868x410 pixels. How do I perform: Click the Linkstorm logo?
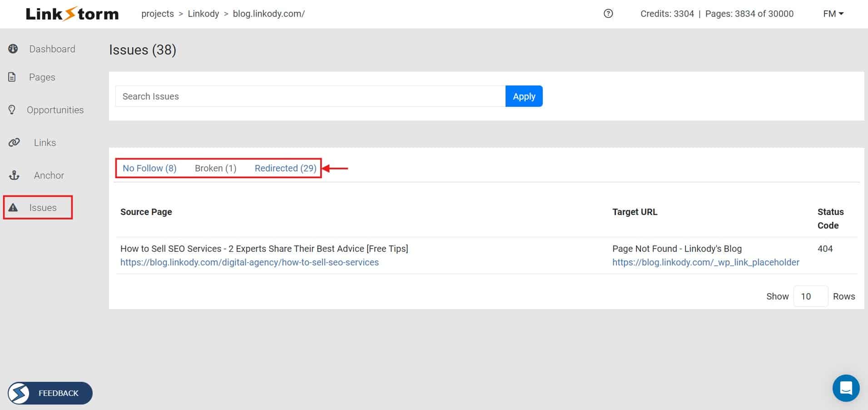pyautogui.click(x=72, y=14)
